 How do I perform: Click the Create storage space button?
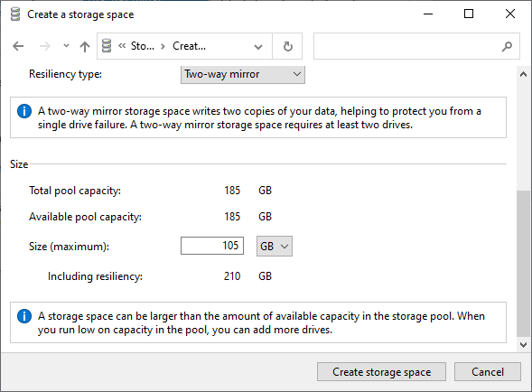(381, 371)
